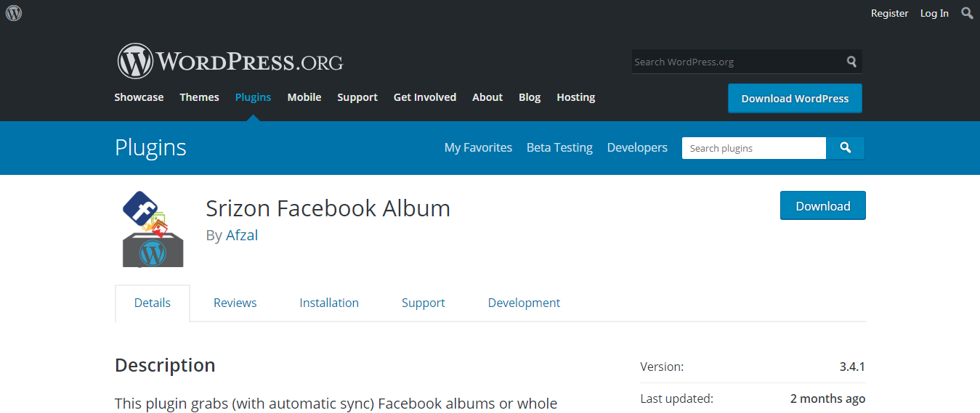Viewport: 980px width, 413px height.
Task: Open Mobile in main navigation
Action: (x=304, y=97)
